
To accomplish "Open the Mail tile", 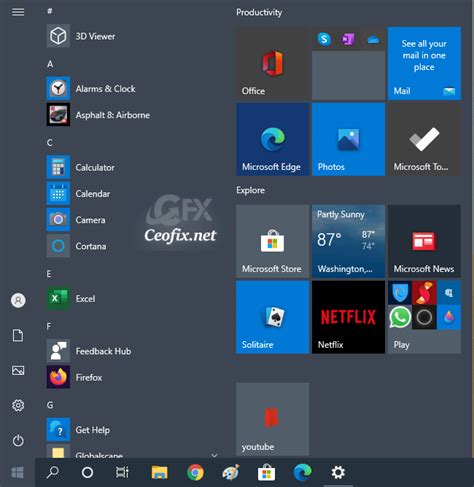I will coord(424,63).
